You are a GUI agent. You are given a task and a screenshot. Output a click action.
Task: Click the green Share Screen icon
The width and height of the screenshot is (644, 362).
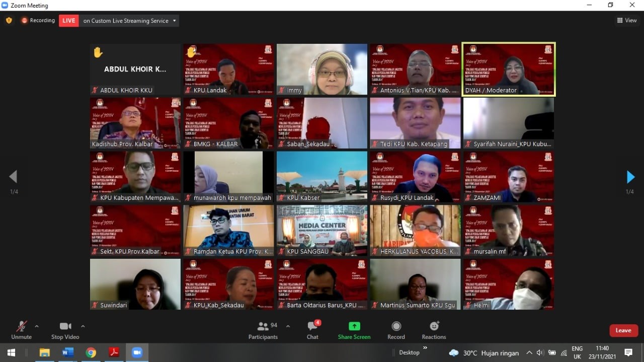(354, 326)
